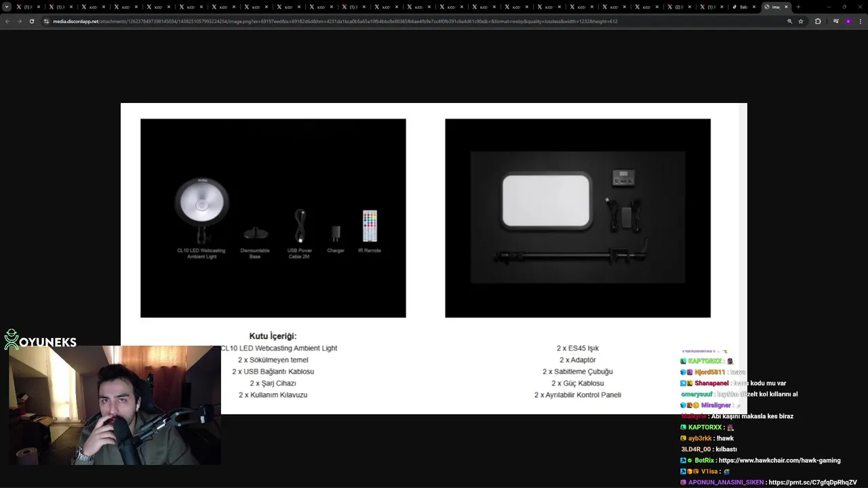Click 'CL10 LED Webcasting Ambient Light' list line
868x488 pixels.
[x=279, y=348]
